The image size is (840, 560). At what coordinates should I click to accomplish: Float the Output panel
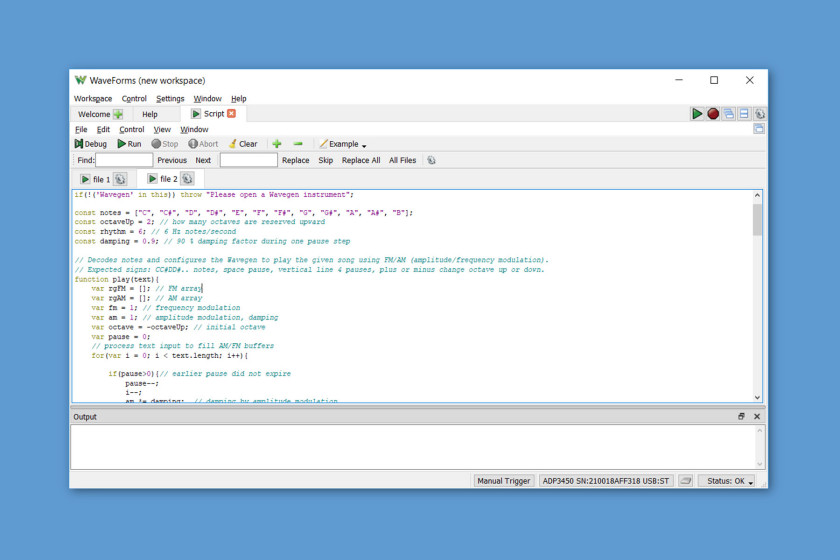point(741,416)
